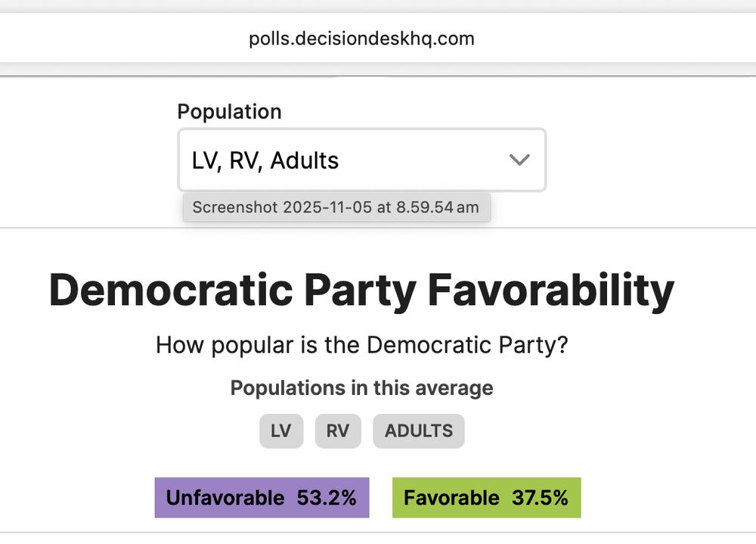This screenshot has width=756, height=544.
Task: Click the screenshot filename tooltip
Action: (336, 207)
